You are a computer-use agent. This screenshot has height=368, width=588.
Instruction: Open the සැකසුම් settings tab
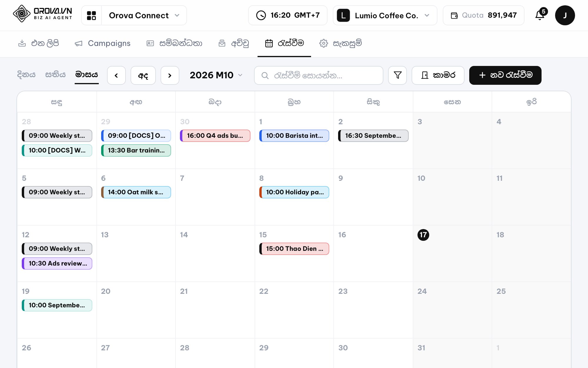340,43
